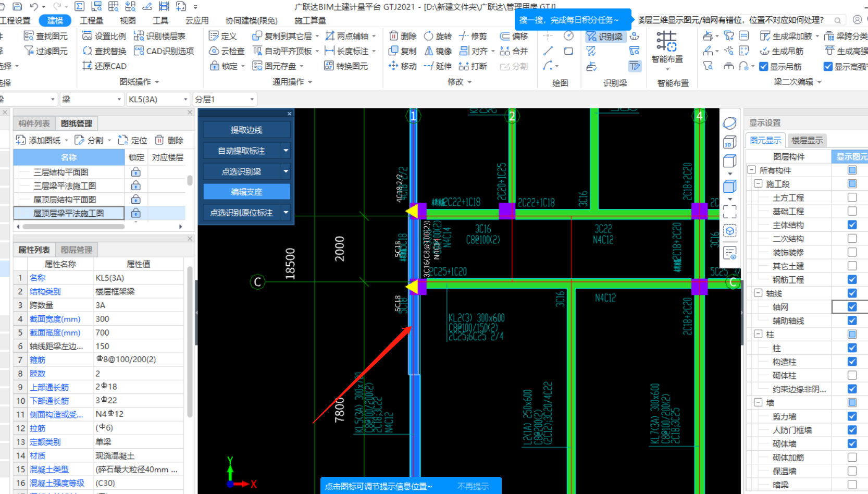
Task: Toggle 保温墙 display checkbox
Action: point(852,471)
